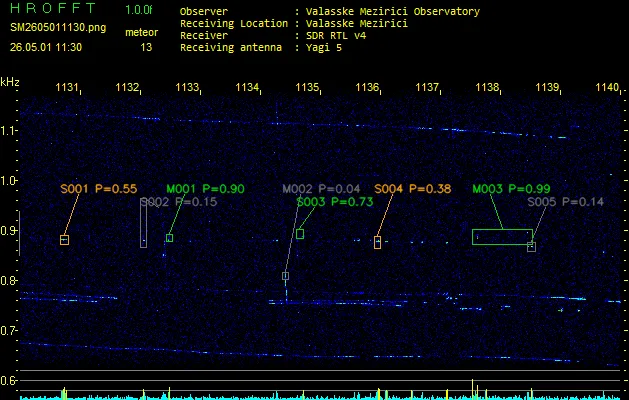This screenshot has height=400, width=629.
Task: Select the S002 P=0.15 detection label
Action: (179, 202)
